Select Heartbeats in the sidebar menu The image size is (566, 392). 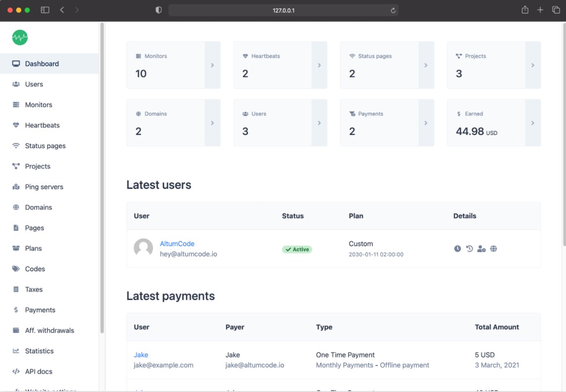tap(49, 125)
